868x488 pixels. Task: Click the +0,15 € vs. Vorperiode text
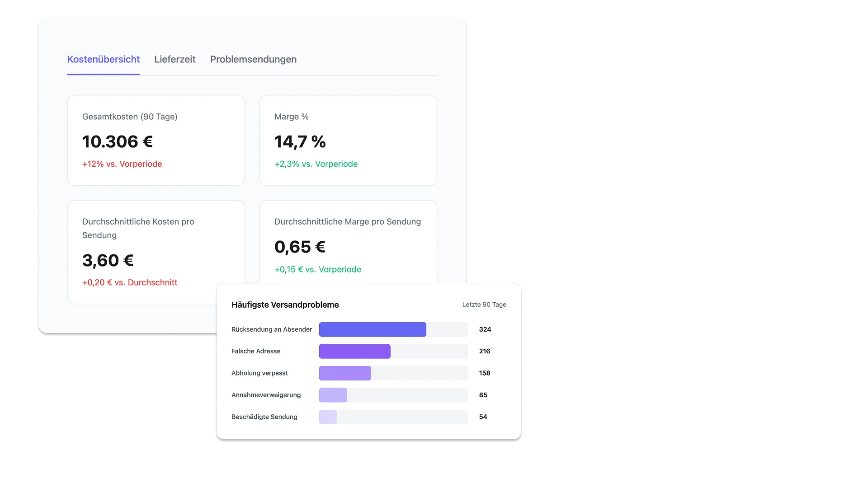click(317, 269)
